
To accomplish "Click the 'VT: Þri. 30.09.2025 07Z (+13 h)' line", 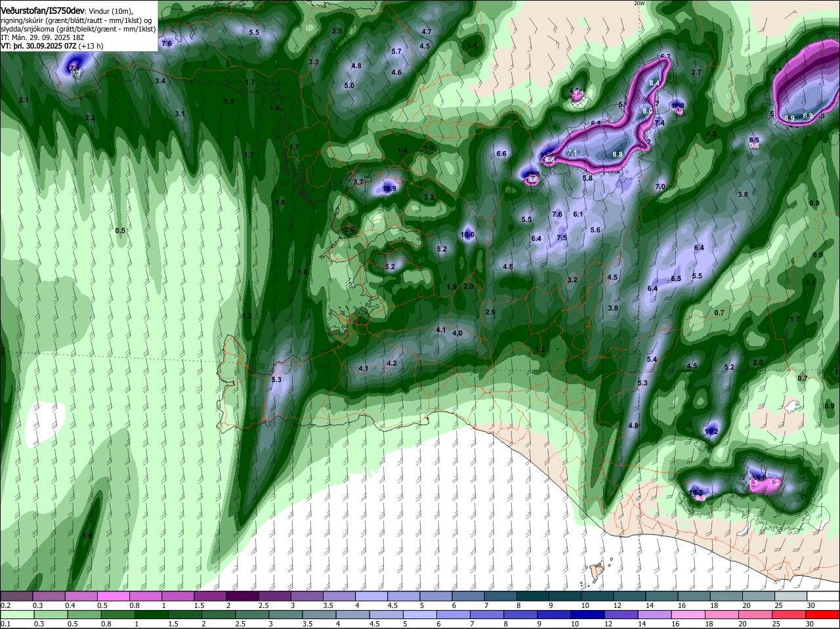I will pos(52,46).
